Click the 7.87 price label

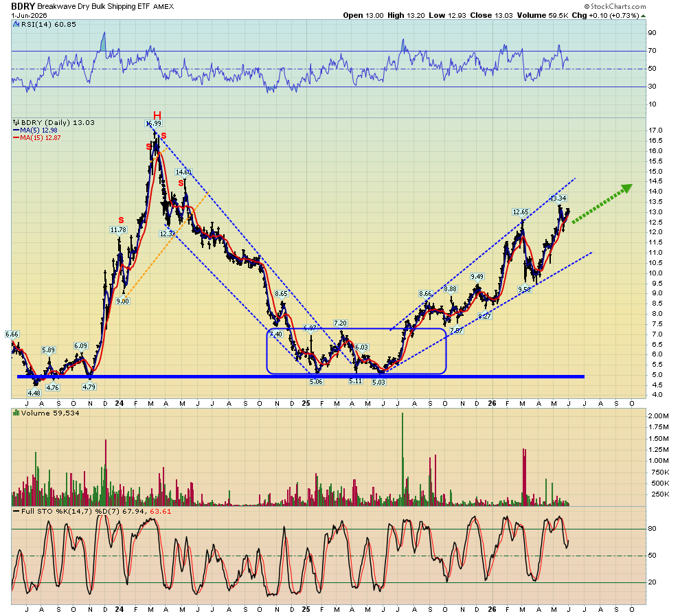tap(457, 331)
